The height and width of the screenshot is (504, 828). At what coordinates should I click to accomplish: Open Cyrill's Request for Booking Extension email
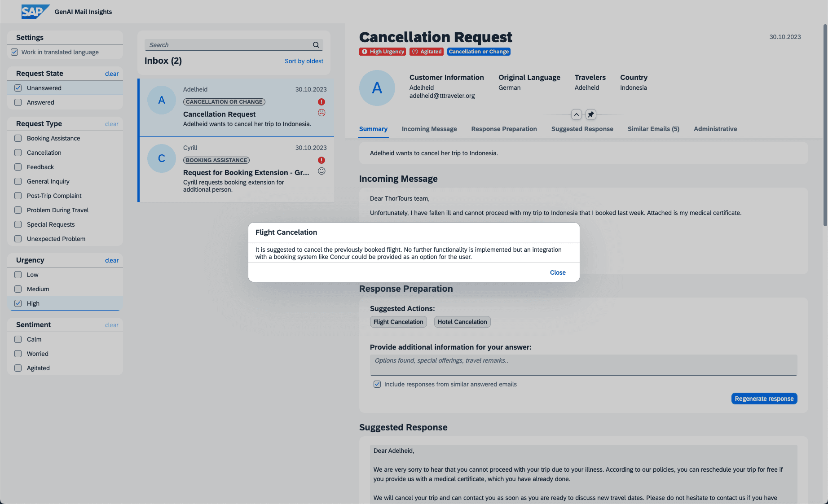237,170
